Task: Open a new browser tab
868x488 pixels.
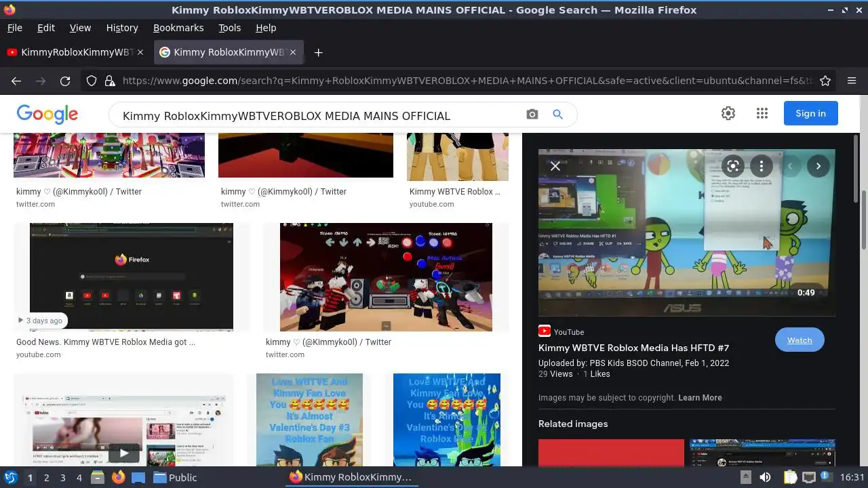Action: [318, 52]
